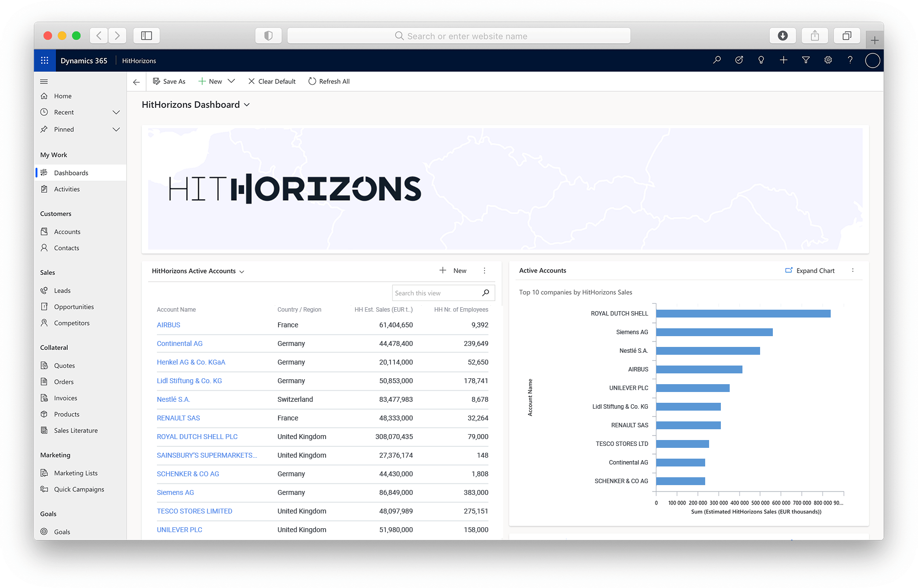
Task: Open the HitHorizons Dashboard selector chevron
Action: tap(247, 105)
